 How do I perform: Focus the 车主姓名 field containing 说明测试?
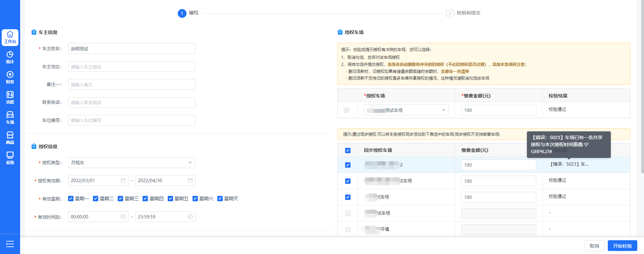(x=131, y=48)
